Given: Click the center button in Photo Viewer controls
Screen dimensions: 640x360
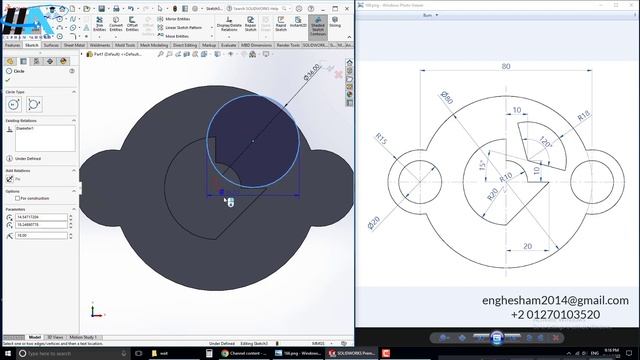Looking at the screenshot, I should coord(496,338).
